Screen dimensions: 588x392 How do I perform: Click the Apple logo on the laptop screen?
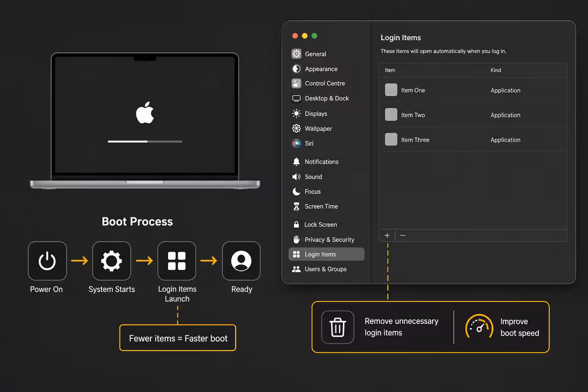point(145,113)
